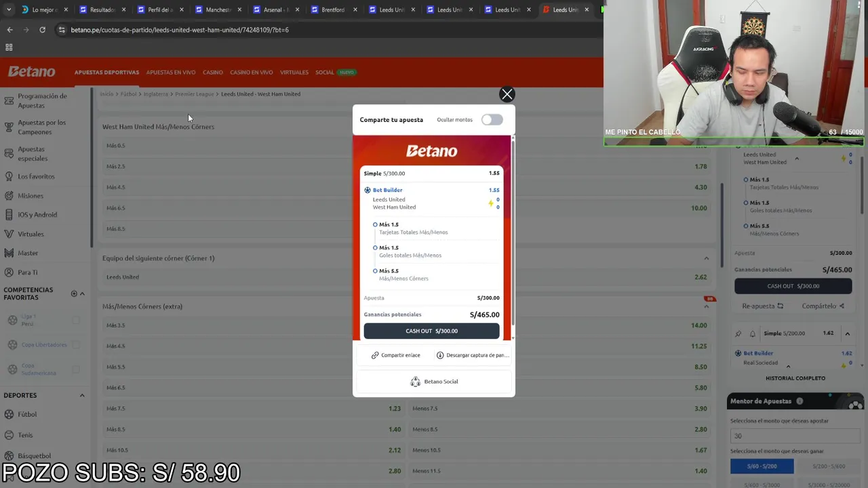The width and height of the screenshot is (868, 488).
Task: Check the Liga 1 Perú checkbox
Action: 76,321
